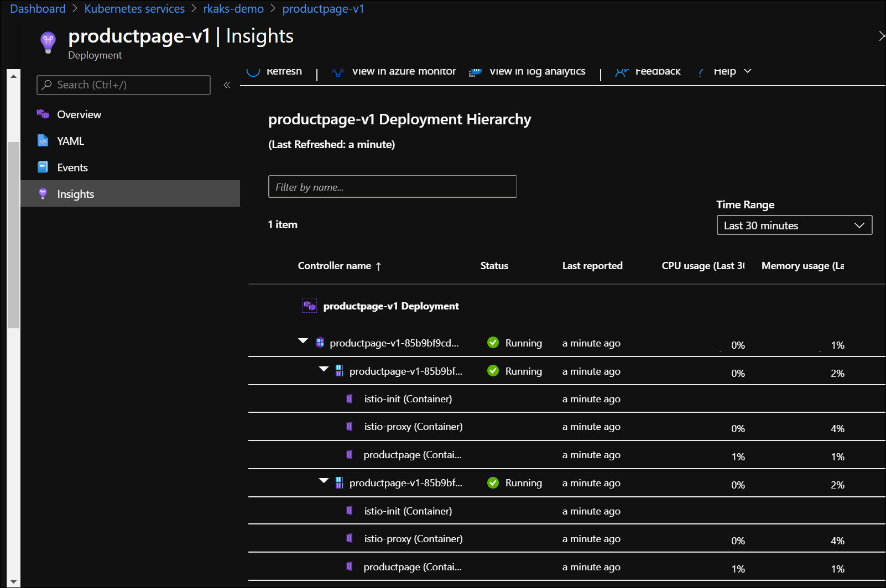This screenshot has width=886, height=588.
Task: Collapse the left navigation menu chevron
Action: click(227, 85)
